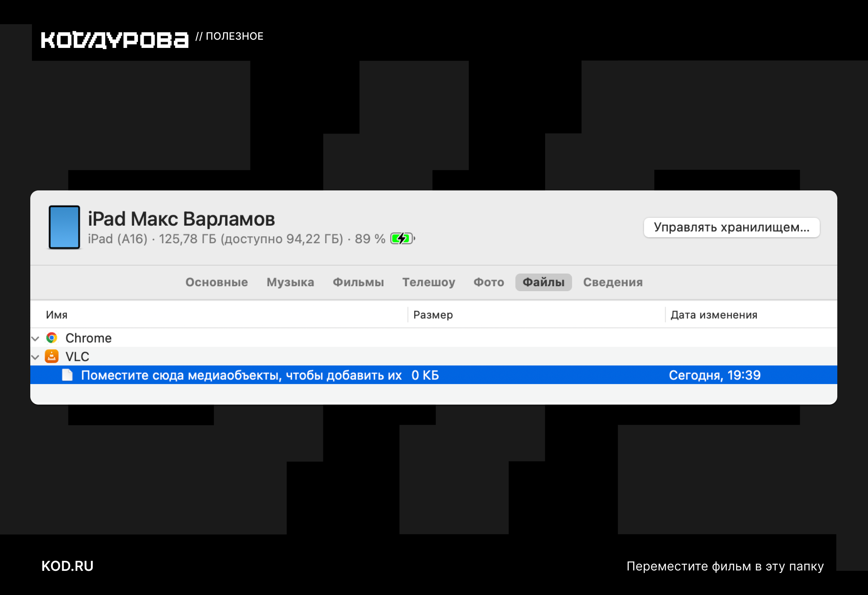Screen dimensions: 868x595
Task: Switch to the Музыка tab
Action: (x=290, y=282)
